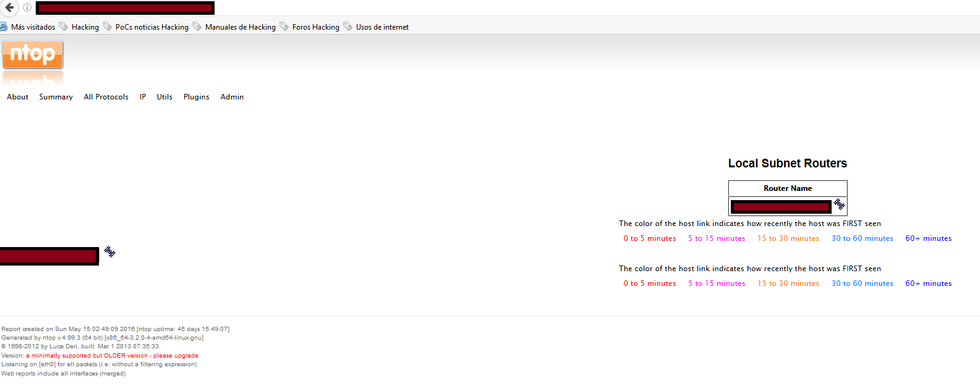Click the icon beside the router name entry
Screen dimensions: 980x386
(839, 204)
